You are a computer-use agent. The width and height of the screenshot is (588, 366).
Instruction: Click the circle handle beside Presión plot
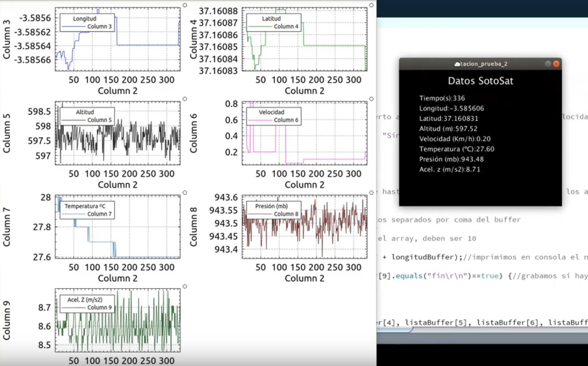pos(371,193)
